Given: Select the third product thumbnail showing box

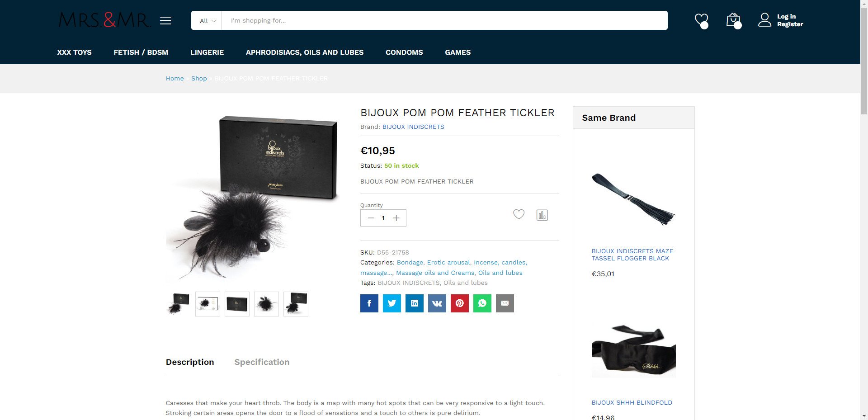Looking at the screenshot, I should click(x=237, y=304).
